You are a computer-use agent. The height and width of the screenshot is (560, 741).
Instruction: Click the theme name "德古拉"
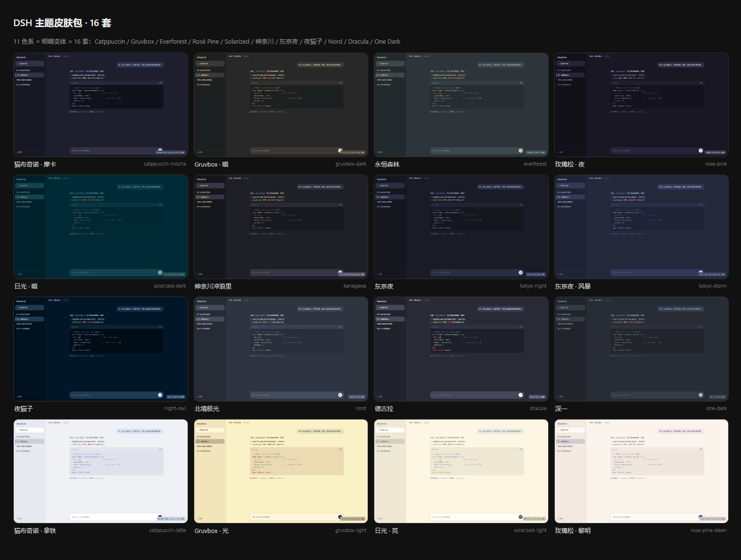pos(384,409)
